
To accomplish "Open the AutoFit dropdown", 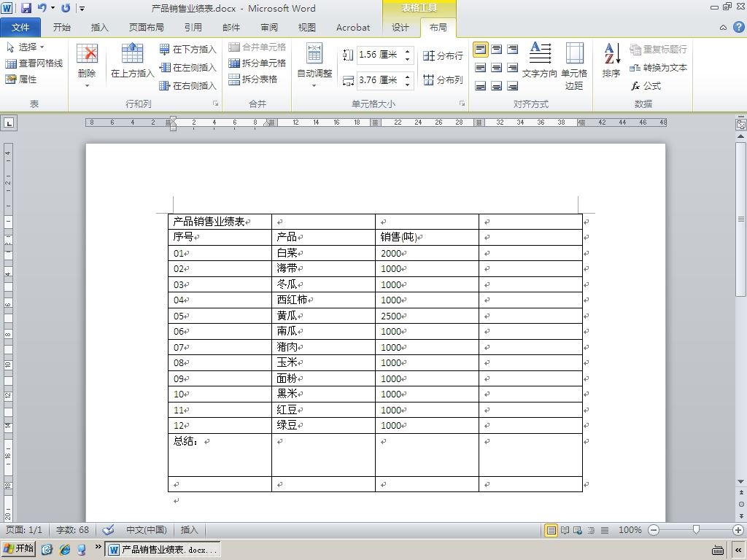I will [x=314, y=66].
